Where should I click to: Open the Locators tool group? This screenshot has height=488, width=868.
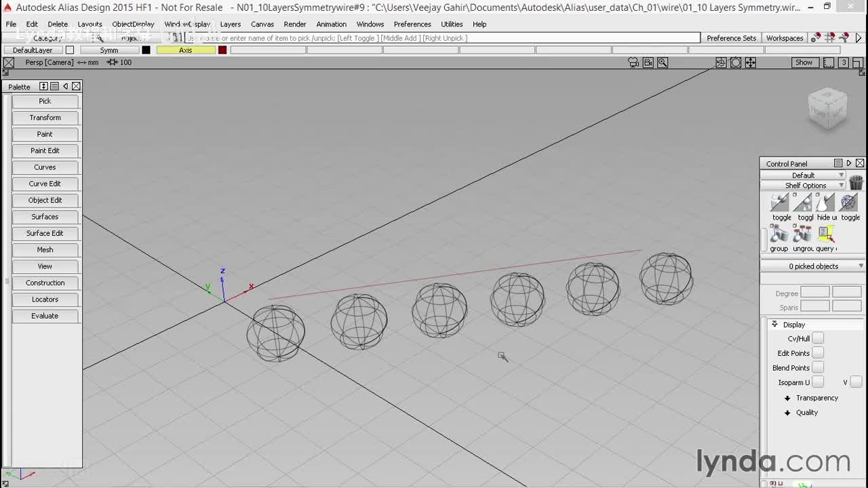pos(45,299)
